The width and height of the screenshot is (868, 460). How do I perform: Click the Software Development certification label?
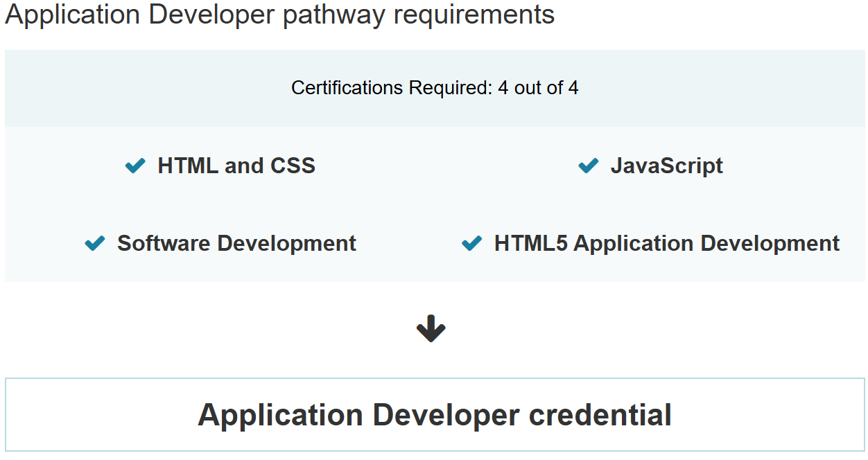coord(236,243)
